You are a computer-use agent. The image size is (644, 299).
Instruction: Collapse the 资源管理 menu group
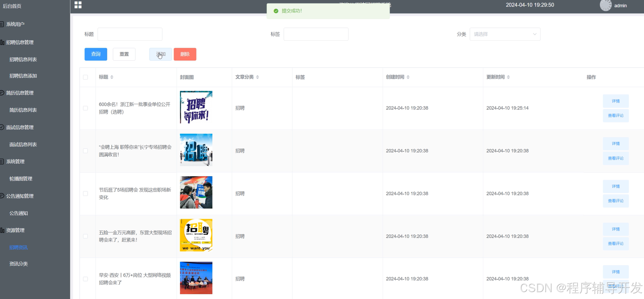tap(16, 230)
